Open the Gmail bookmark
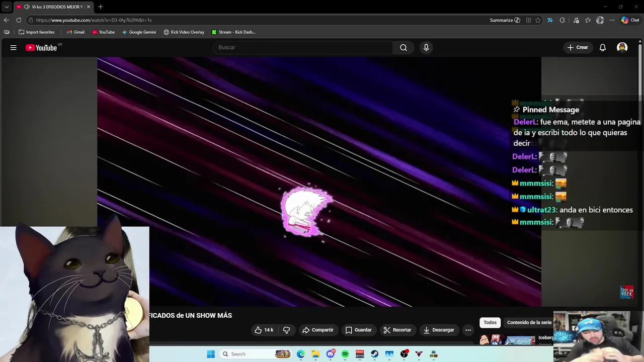The image size is (644, 362). (75, 32)
